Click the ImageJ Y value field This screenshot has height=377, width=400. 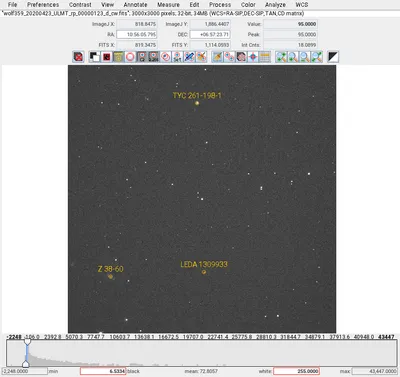click(210, 24)
